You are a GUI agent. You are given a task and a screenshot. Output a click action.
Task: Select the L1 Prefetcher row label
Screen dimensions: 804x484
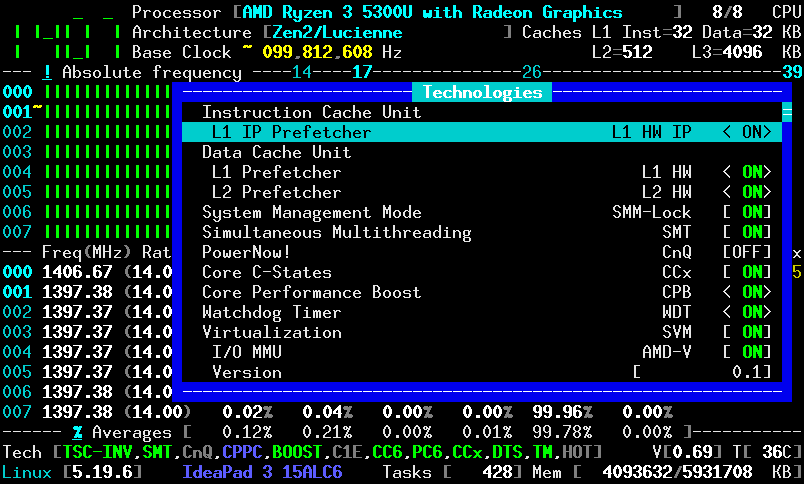(x=276, y=172)
